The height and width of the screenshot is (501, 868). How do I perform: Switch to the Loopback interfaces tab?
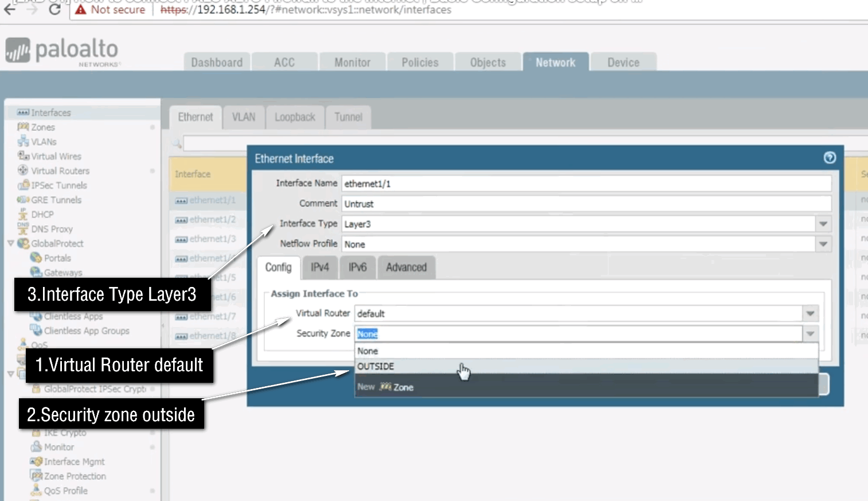pyautogui.click(x=295, y=117)
